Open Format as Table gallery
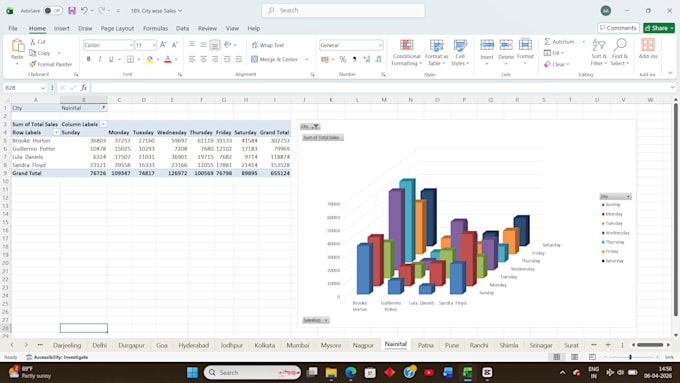 point(436,52)
